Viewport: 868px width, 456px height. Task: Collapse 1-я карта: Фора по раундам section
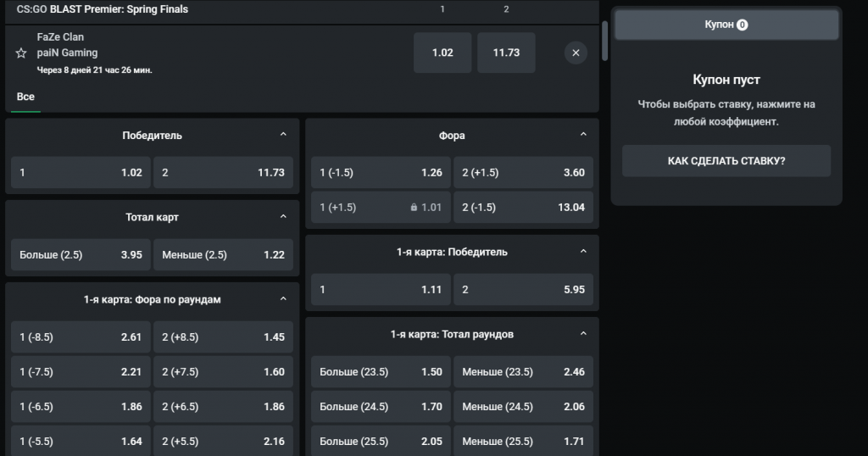coord(283,299)
